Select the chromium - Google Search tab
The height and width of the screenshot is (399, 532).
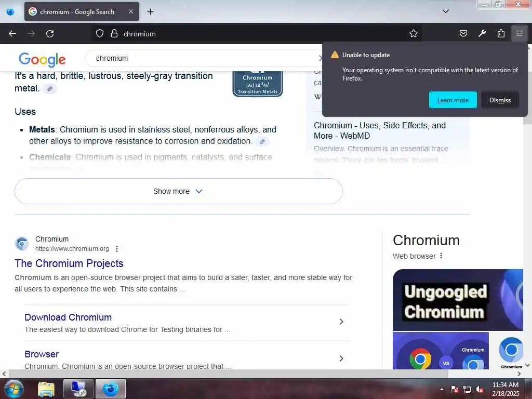click(82, 11)
